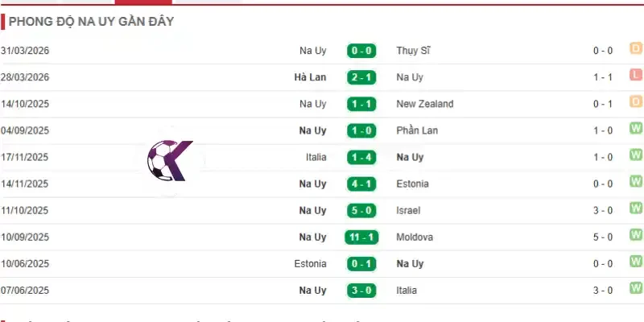This screenshot has width=644, height=322.
Task: Click the D result badge for New Zealand match
Action: pyautogui.click(x=636, y=101)
